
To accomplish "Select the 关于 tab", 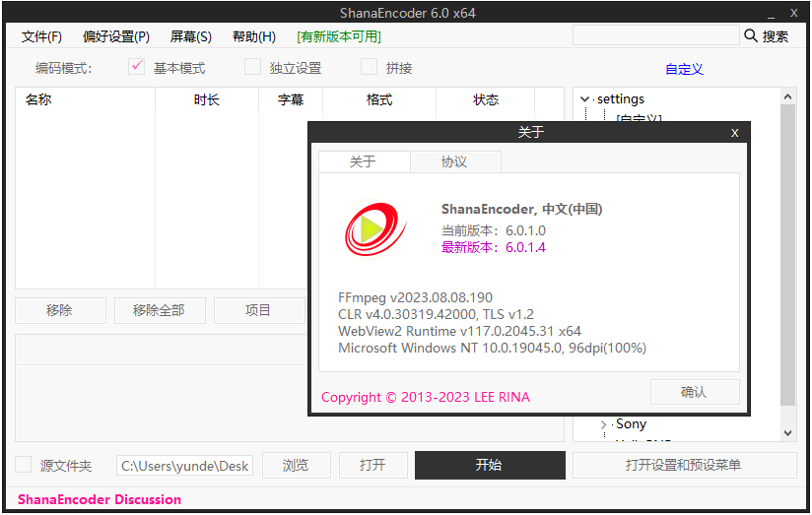I will [364, 161].
